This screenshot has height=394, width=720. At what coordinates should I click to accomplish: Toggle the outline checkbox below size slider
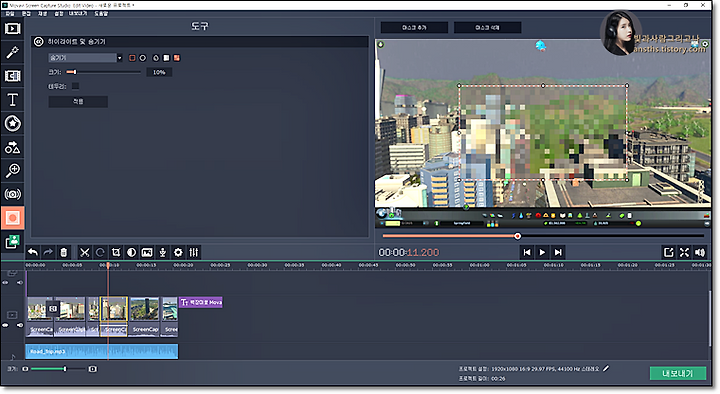(x=75, y=86)
